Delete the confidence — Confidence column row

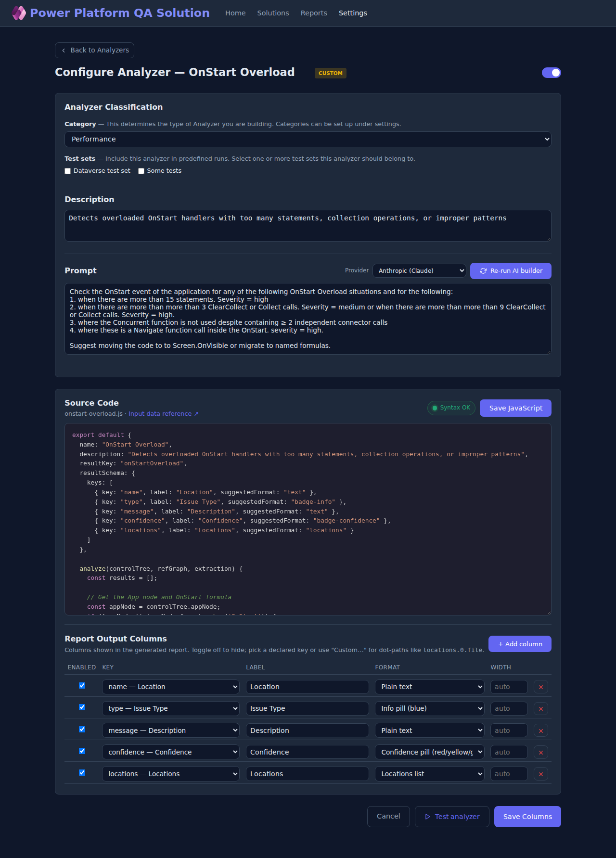pyautogui.click(x=541, y=752)
